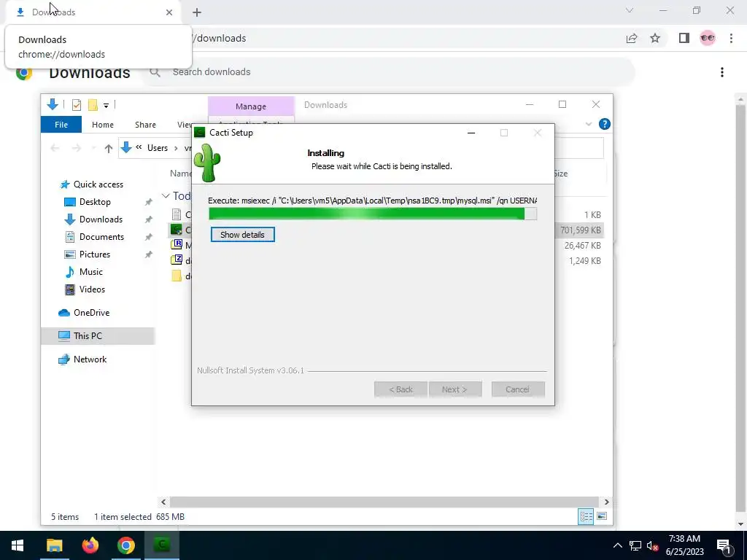This screenshot has height=560, width=747.
Task: Click the left arrow of the Explorer horizontal scrollbar
Action: 163,502
